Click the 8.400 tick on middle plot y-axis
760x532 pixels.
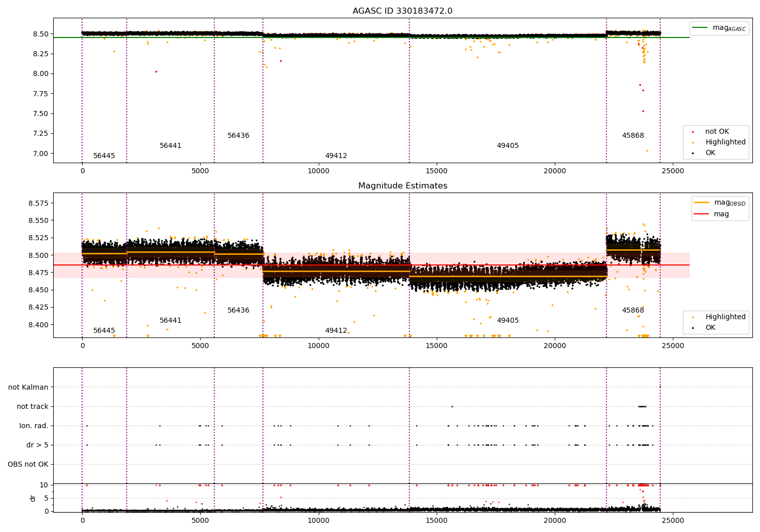point(38,325)
